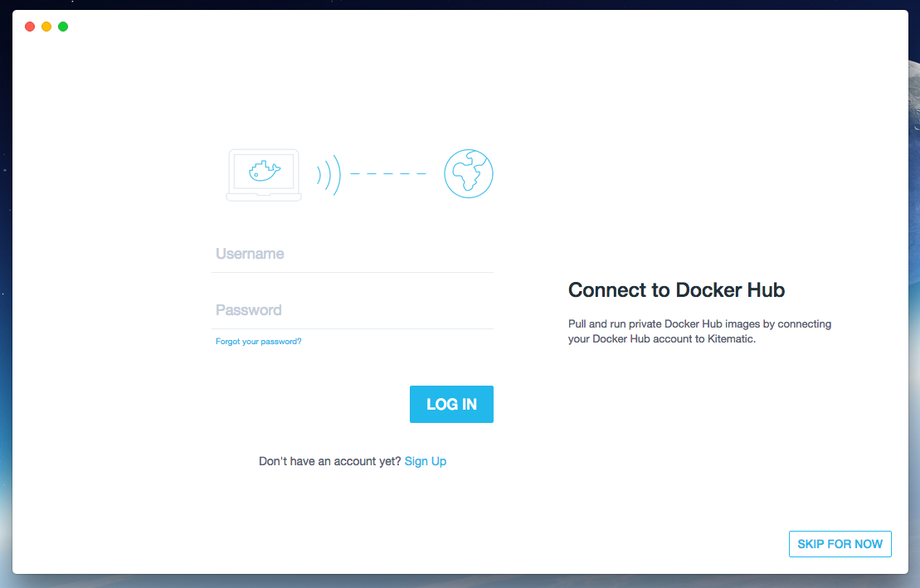This screenshot has height=588, width=920.
Task: Open the Forgot your password link
Action: click(x=258, y=342)
